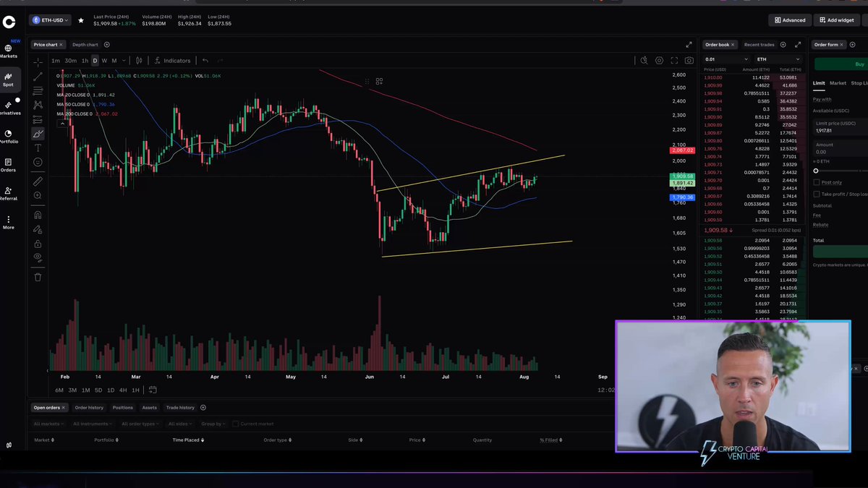Open the Group by dropdown
This screenshot has width=868, height=488.
[x=213, y=424]
